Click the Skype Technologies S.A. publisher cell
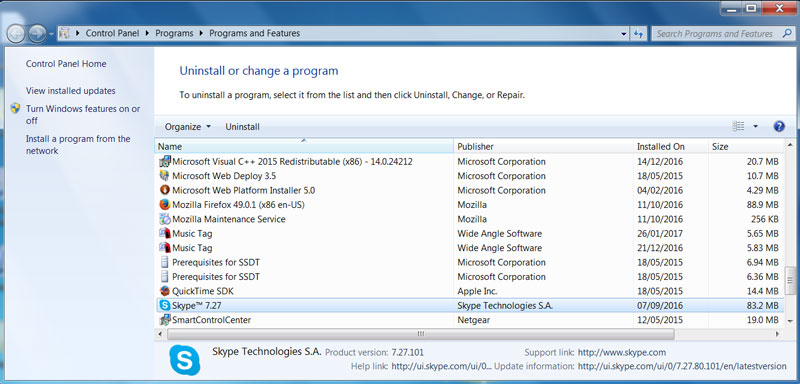Image resolution: width=800 pixels, height=384 pixels. pyautogui.click(x=505, y=305)
